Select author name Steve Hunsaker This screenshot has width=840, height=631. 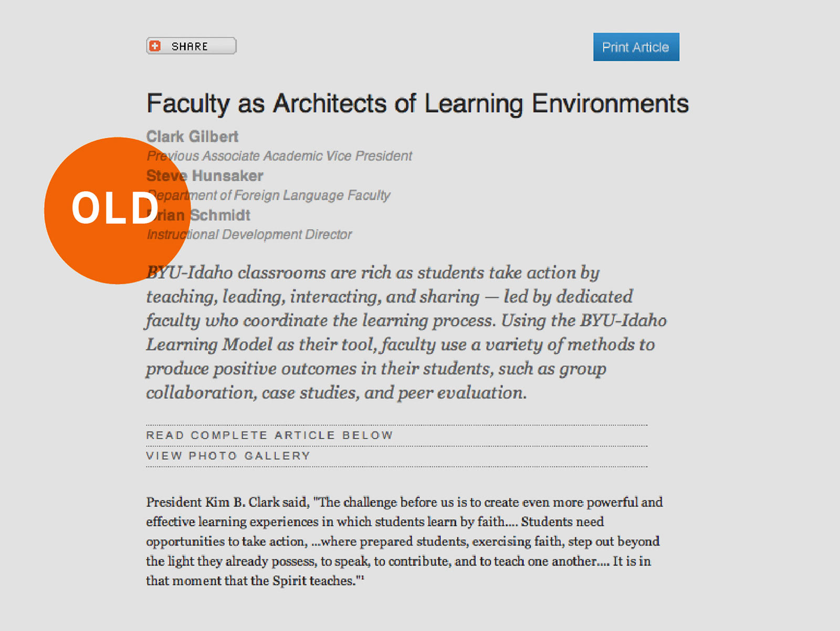tap(205, 175)
